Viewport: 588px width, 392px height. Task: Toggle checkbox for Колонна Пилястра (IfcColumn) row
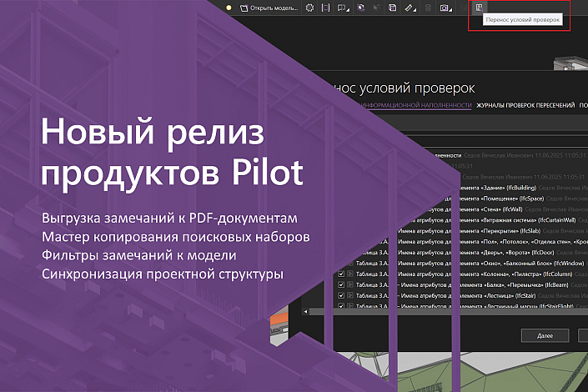(340, 273)
